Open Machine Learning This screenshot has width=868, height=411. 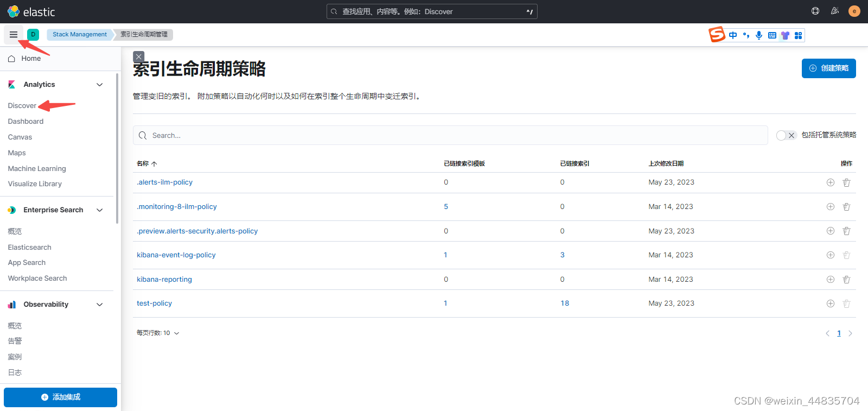coord(37,169)
